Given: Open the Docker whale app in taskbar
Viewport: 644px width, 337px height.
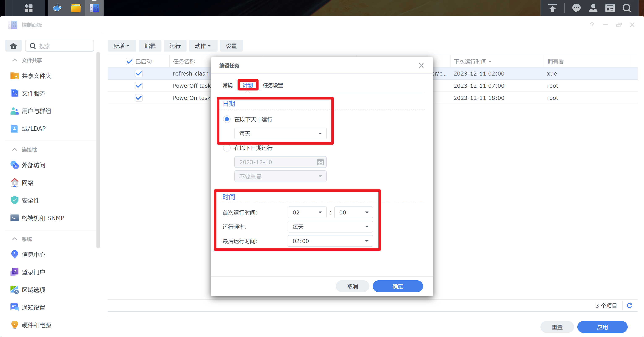Looking at the screenshot, I should pos(57,8).
